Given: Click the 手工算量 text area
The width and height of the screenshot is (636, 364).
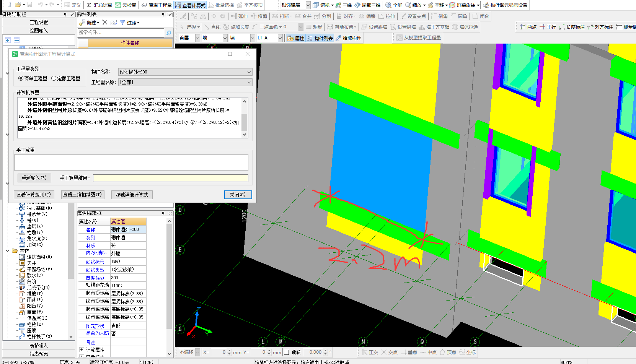Looking at the screenshot, I should click(x=131, y=162).
